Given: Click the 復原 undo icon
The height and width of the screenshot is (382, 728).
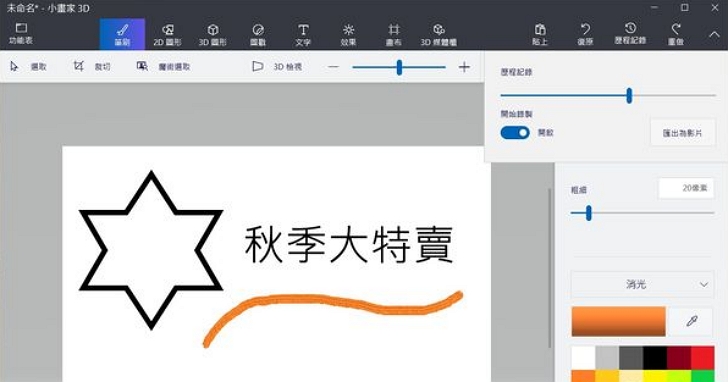Looking at the screenshot, I should click(x=585, y=34).
